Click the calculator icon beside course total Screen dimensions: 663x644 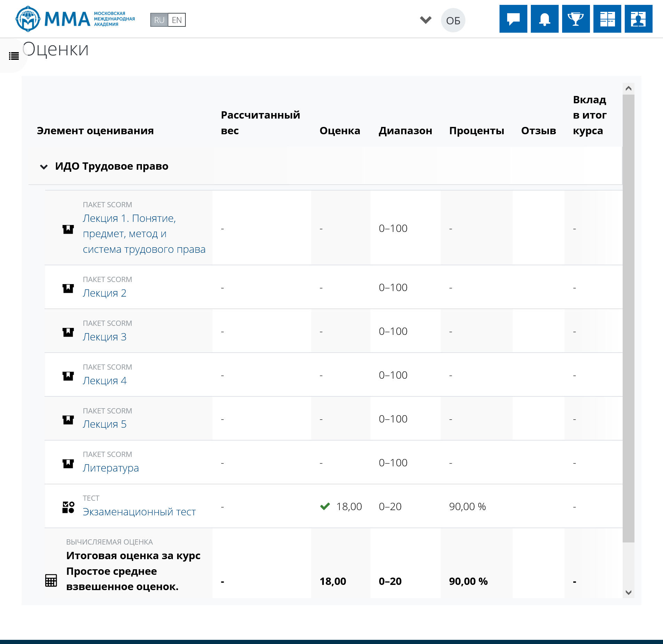pyautogui.click(x=51, y=580)
